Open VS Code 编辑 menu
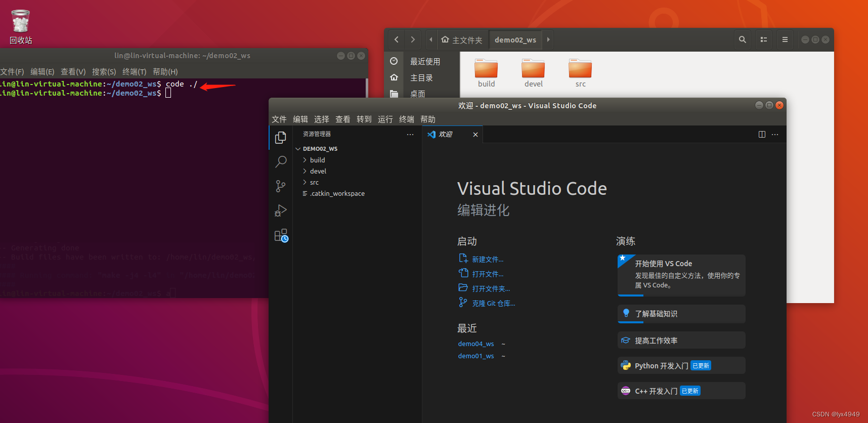Image resolution: width=868 pixels, height=423 pixels. [300, 119]
